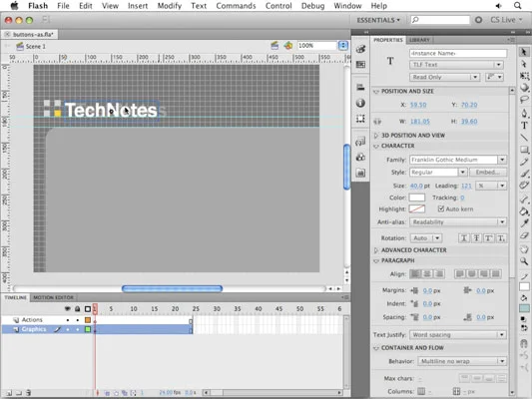The width and height of the screenshot is (532, 399).
Task: Select the Subselection tool
Action: click(524, 64)
